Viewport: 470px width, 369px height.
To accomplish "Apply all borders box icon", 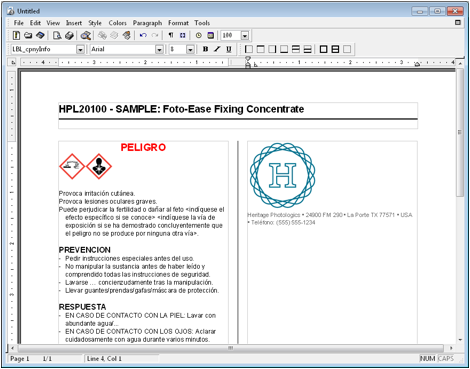I will pyautogui.click(x=335, y=49).
